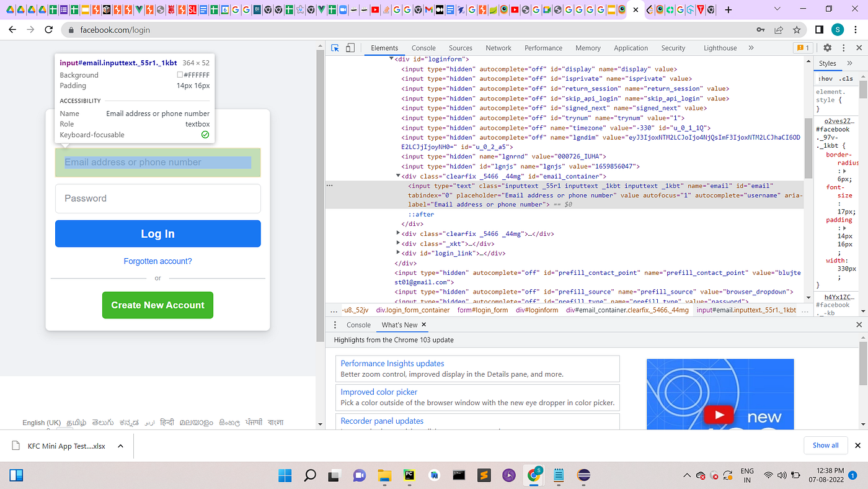Viewport: 868px width, 489px height.
Task: Select the inspect element tool icon
Action: [335, 47]
